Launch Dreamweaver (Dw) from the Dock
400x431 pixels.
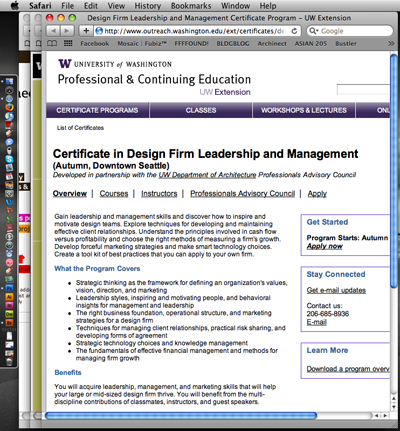pos(9,314)
